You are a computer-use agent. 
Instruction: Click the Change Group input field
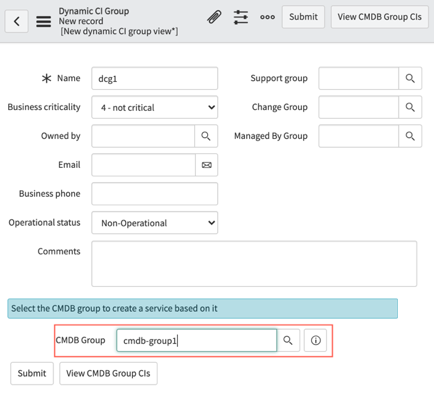click(358, 107)
